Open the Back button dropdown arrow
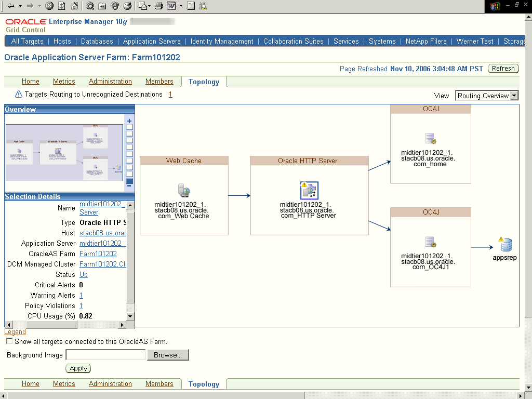 coord(20,6)
